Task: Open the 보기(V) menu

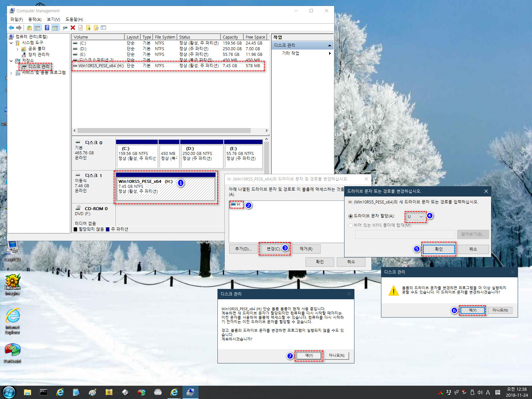Action: (53, 19)
